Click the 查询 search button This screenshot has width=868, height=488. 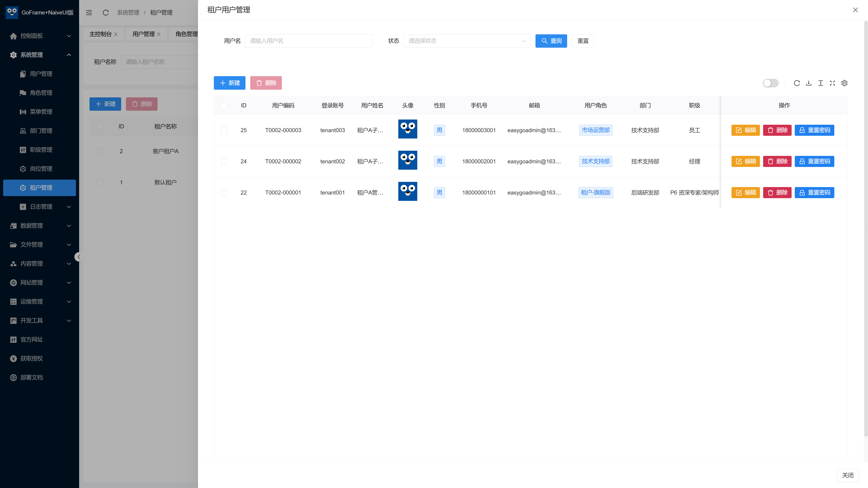551,41
